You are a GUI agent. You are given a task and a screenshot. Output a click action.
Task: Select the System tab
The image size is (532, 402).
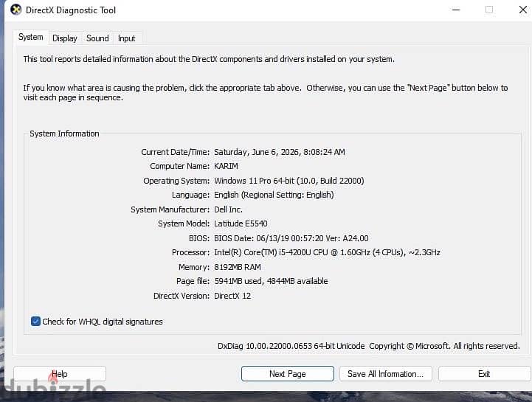point(31,37)
